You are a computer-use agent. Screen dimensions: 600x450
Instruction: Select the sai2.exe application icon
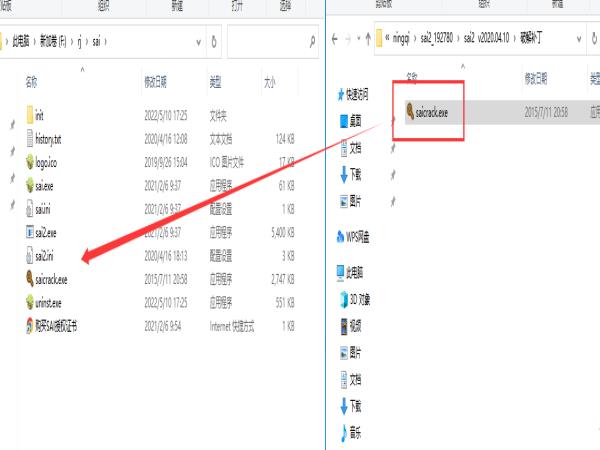[x=30, y=232]
